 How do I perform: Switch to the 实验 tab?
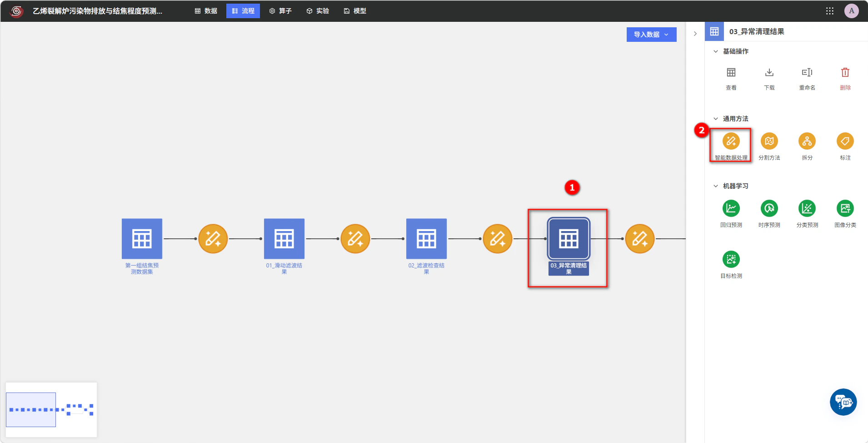coord(318,11)
